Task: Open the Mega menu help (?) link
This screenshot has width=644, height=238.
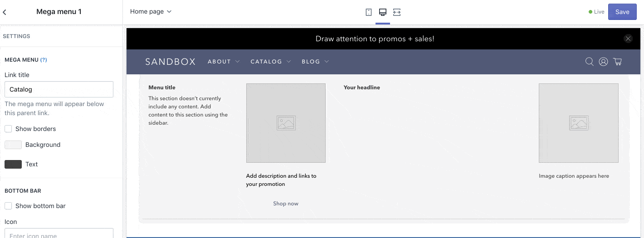Action: (44, 60)
